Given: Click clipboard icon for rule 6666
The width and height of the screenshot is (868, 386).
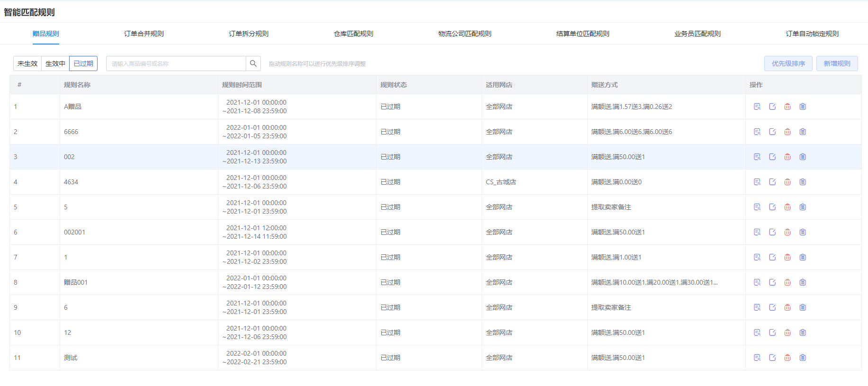Looking at the screenshot, I should coord(803,132).
